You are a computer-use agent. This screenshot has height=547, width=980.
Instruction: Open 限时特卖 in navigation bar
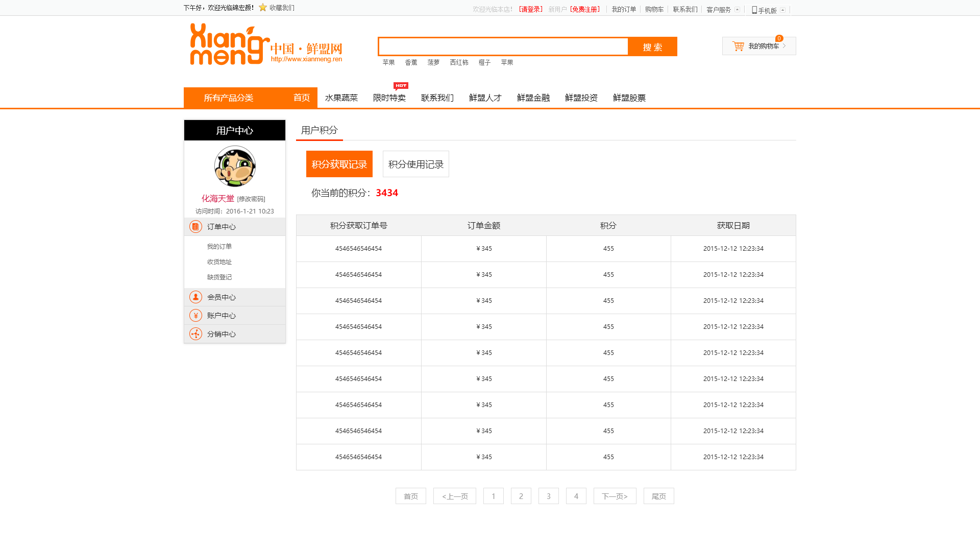point(389,98)
